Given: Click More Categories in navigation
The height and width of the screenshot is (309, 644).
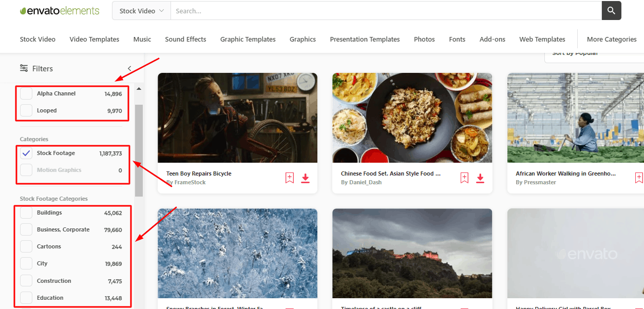Looking at the screenshot, I should click(x=612, y=40).
